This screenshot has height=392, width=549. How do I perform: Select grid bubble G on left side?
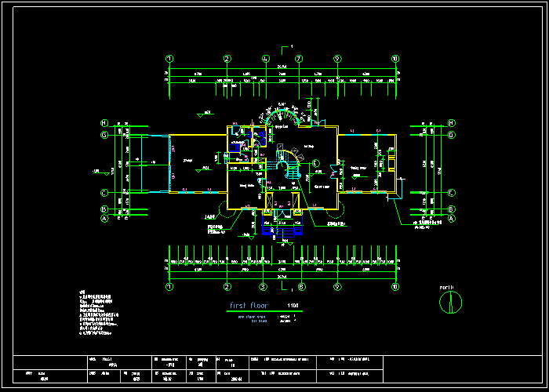point(104,135)
